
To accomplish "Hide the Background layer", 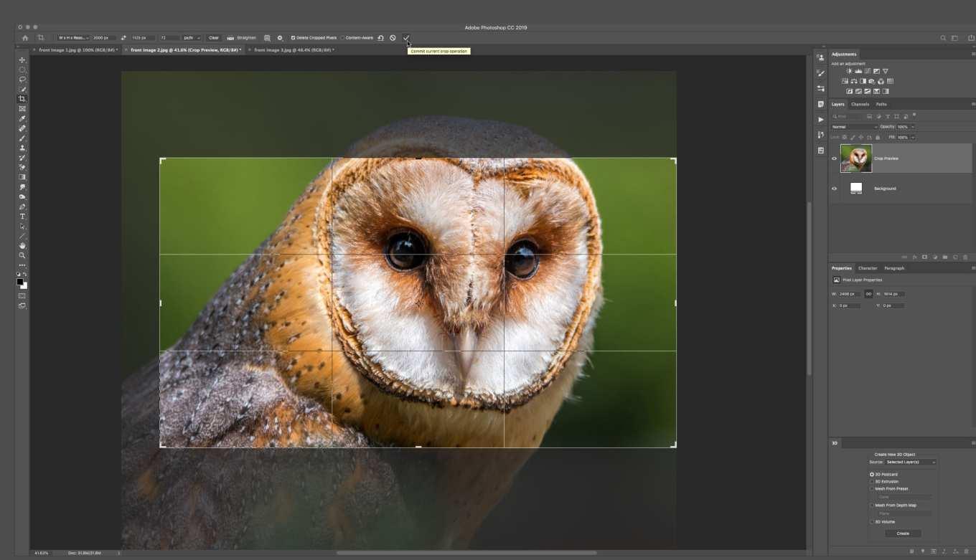I will tap(834, 189).
